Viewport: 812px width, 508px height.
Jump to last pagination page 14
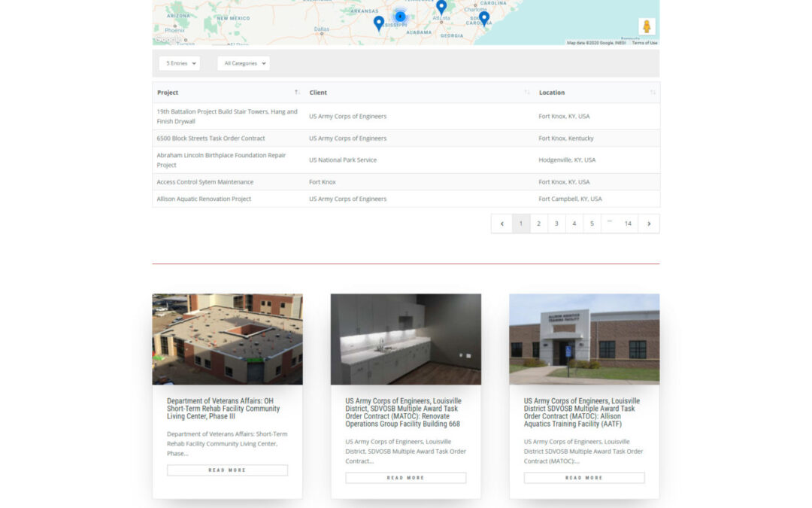628,224
